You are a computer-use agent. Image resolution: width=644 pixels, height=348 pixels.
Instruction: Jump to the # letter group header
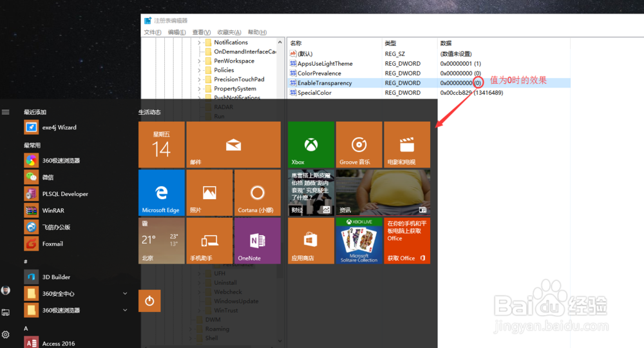[26, 261]
